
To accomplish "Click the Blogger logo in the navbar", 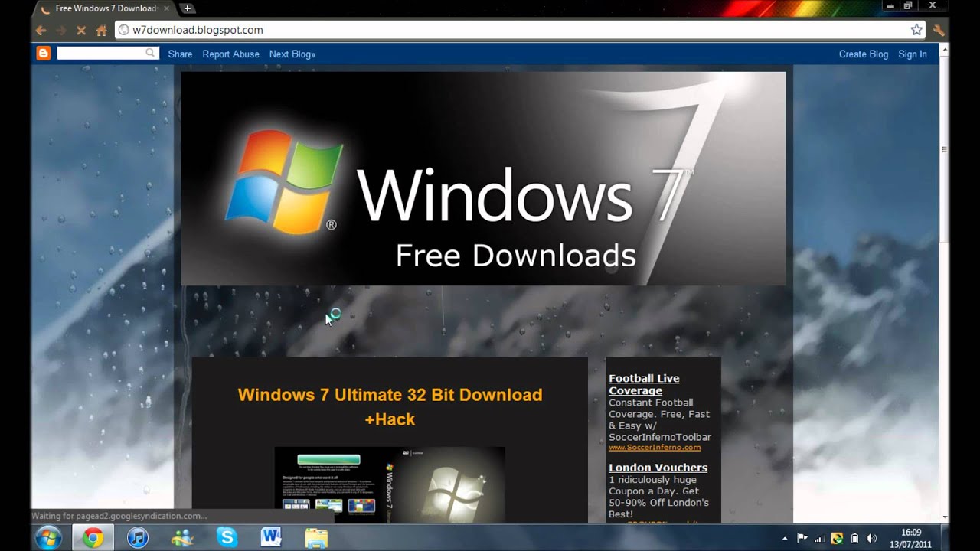I will click(44, 54).
